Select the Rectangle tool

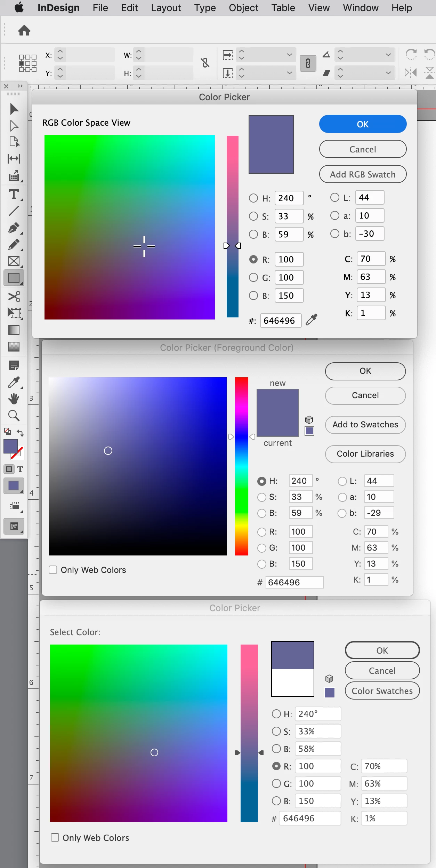pos(14,278)
